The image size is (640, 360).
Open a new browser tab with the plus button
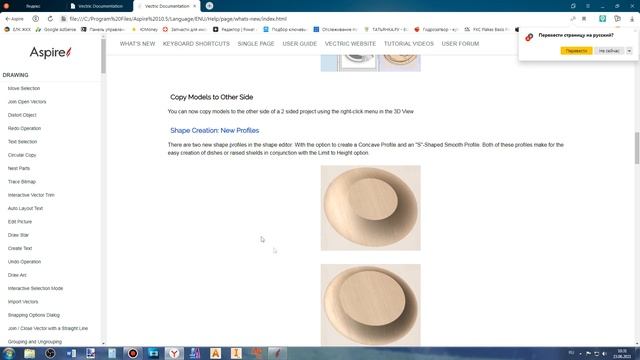coord(209,6)
